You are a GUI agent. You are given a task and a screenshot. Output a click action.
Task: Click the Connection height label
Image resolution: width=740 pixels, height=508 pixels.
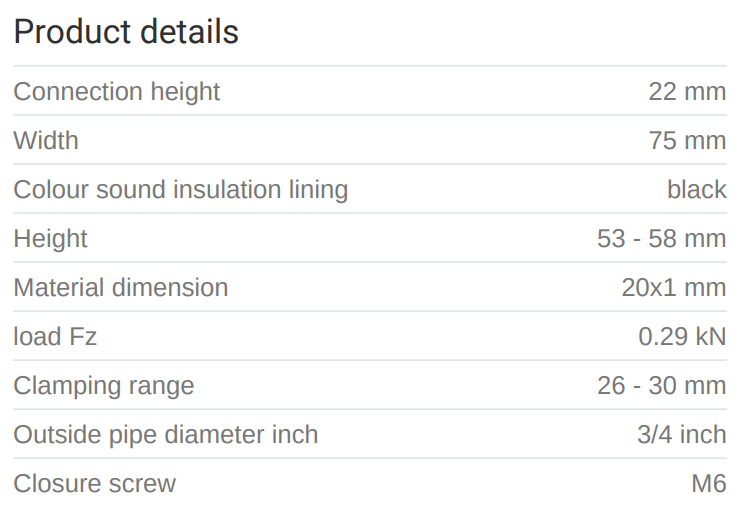116,92
